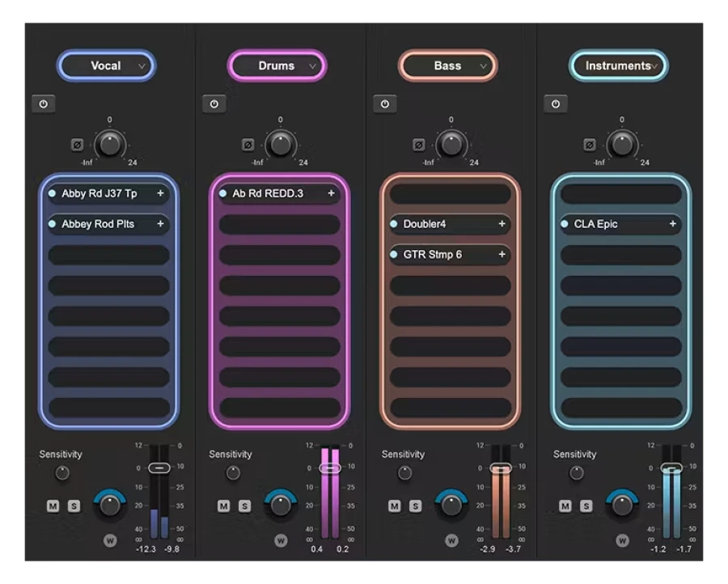The width and height of the screenshot is (728, 584).
Task: Select Ab Rd REDD.3 plugin slot
Action: pos(280,193)
